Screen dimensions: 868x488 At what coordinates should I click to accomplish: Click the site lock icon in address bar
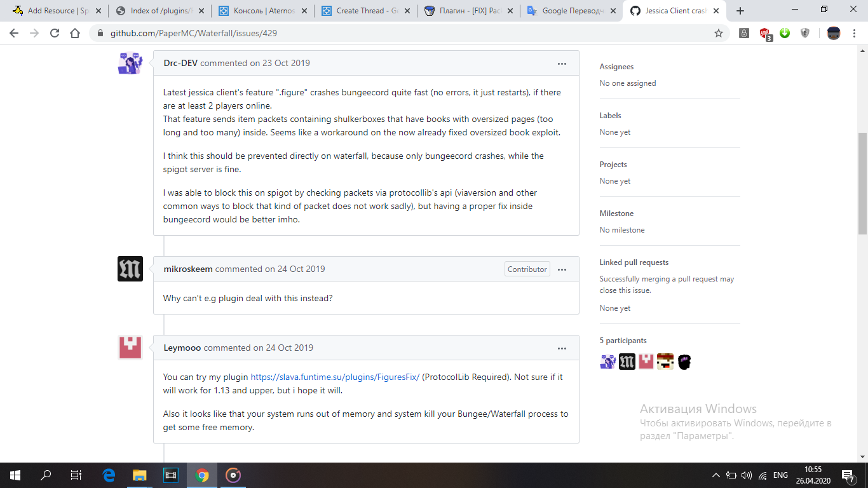(x=100, y=33)
